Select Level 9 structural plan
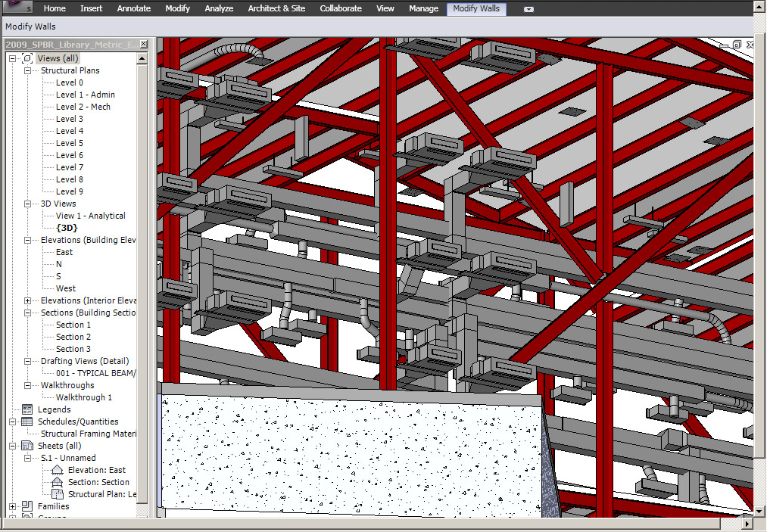The width and height of the screenshot is (767, 532). pyautogui.click(x=70, y=191)
